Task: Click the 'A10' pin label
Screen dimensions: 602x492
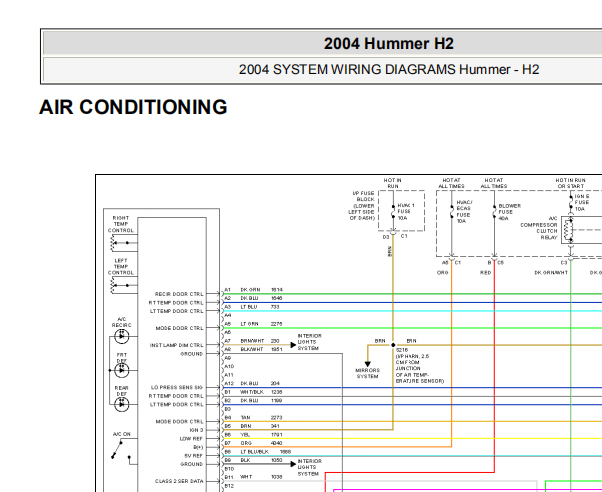Action: [229, 366]
